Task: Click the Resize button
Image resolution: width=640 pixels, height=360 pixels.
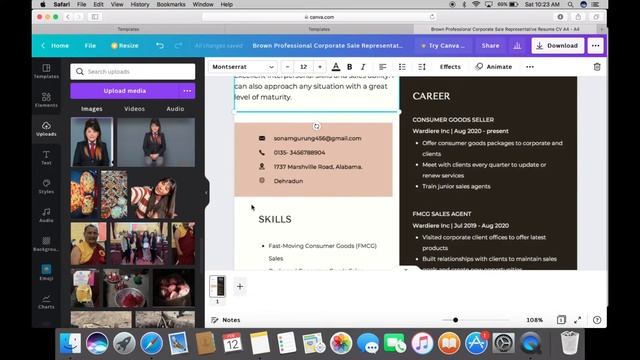Action: click(125, 46)
